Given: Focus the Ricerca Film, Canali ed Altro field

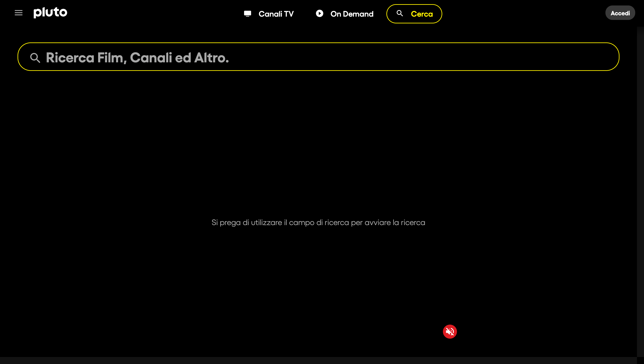Looking at the screenshot, I should pos(137,58).
